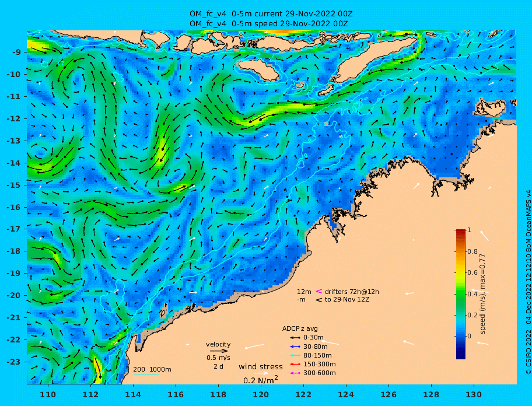The height and width of the screenshot is (406, 532).
Task: Click the 'ADCP z avg' legend heading
Action: click(300, 328)
